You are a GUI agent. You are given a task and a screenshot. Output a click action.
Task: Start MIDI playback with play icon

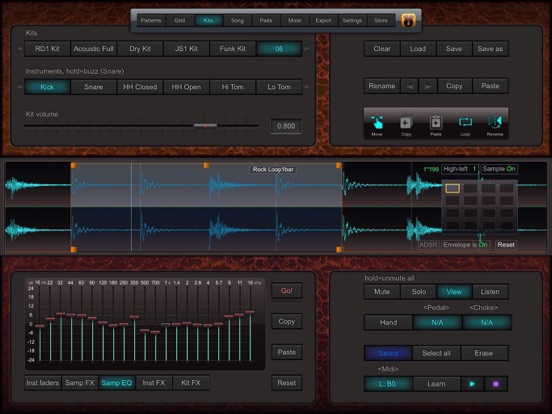coord(472,384)
